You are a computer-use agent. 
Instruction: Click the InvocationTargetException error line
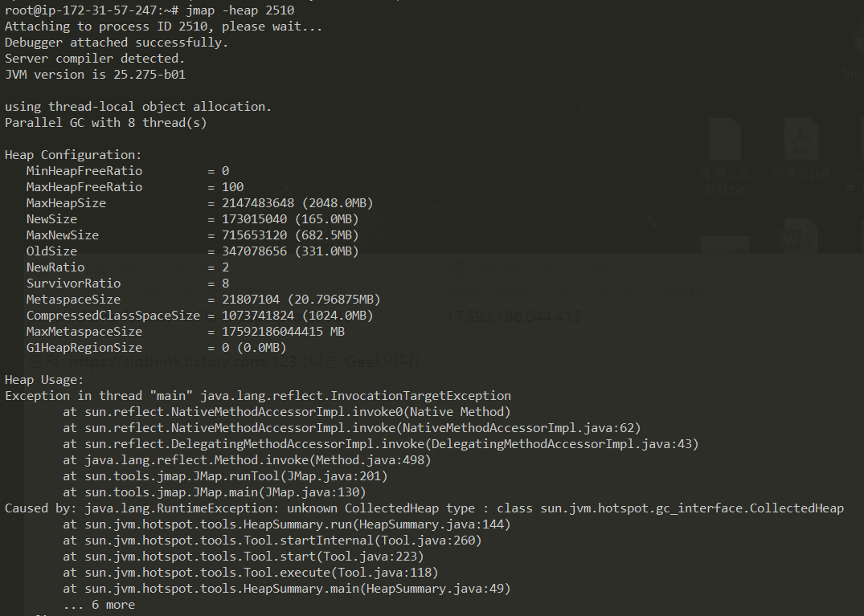257,396
